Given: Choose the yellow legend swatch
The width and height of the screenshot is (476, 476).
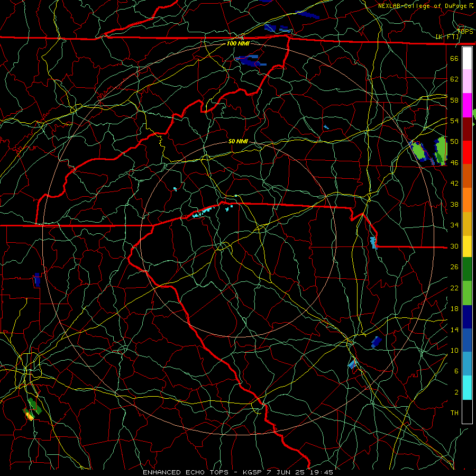Looking at the screenshot, I should (x=467, y=246).
